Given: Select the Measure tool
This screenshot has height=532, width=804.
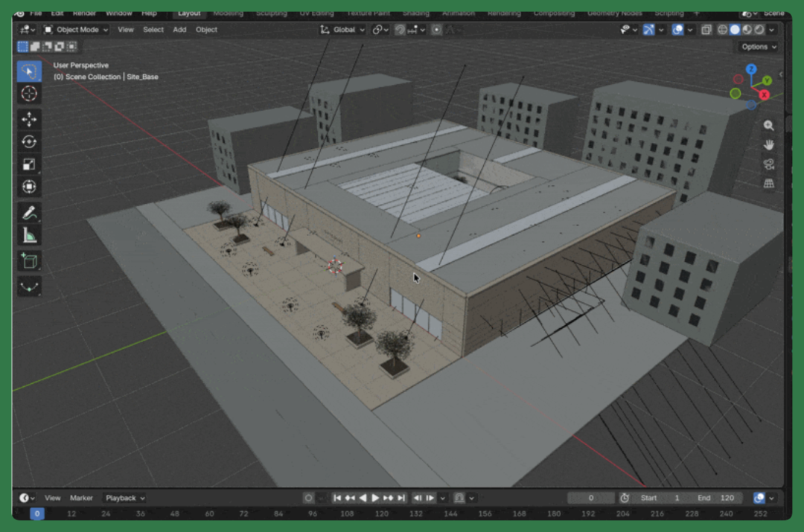Looking at the screenshot, I should pyautogui.click(x=29, y=235).
